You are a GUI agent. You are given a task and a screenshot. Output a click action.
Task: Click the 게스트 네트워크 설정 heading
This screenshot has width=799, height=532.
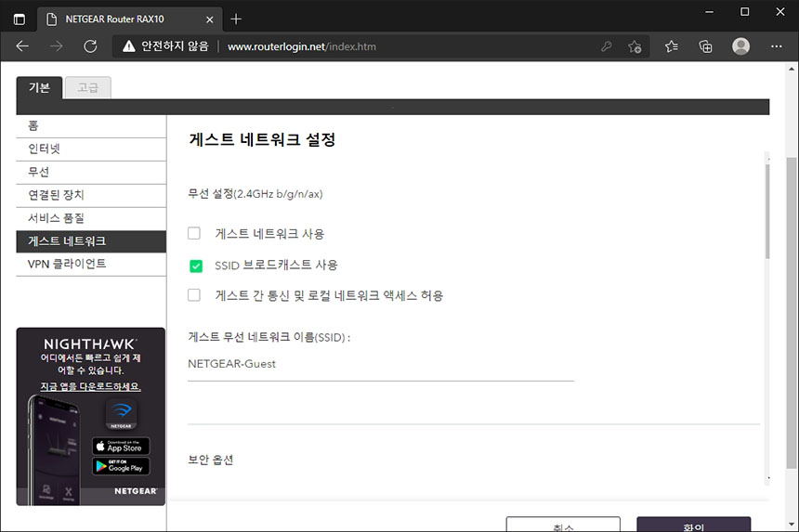(x=262, y=139)
